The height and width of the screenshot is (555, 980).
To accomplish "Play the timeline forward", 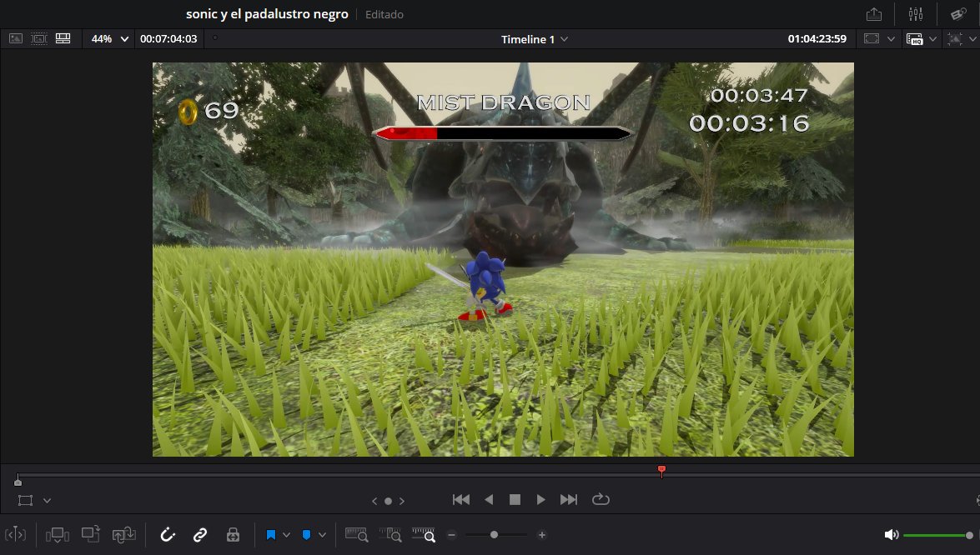I will tap(541, 499).
